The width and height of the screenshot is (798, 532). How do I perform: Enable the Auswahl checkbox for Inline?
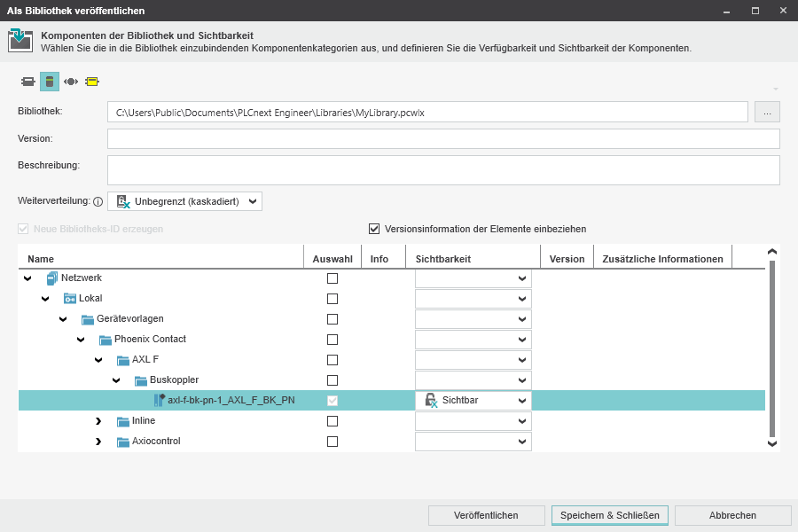[332, 421]
